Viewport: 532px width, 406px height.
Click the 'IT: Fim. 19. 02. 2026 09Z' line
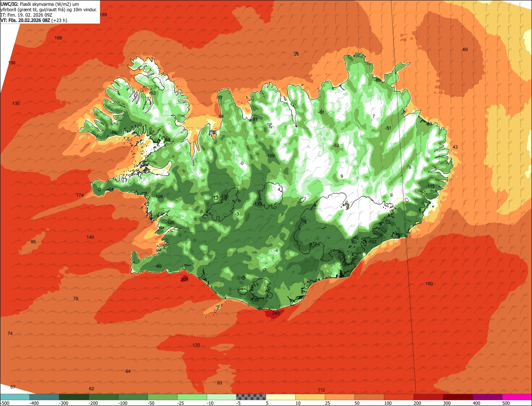[x=27, y=15]
